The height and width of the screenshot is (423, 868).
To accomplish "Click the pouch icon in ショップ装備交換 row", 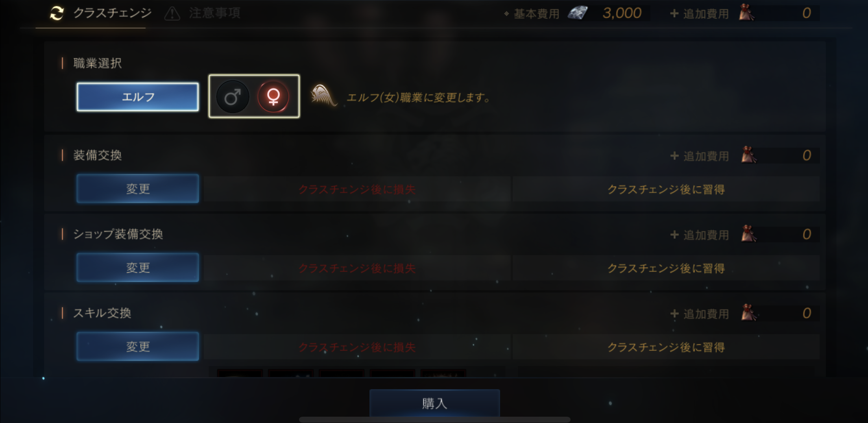I will 749,234.
